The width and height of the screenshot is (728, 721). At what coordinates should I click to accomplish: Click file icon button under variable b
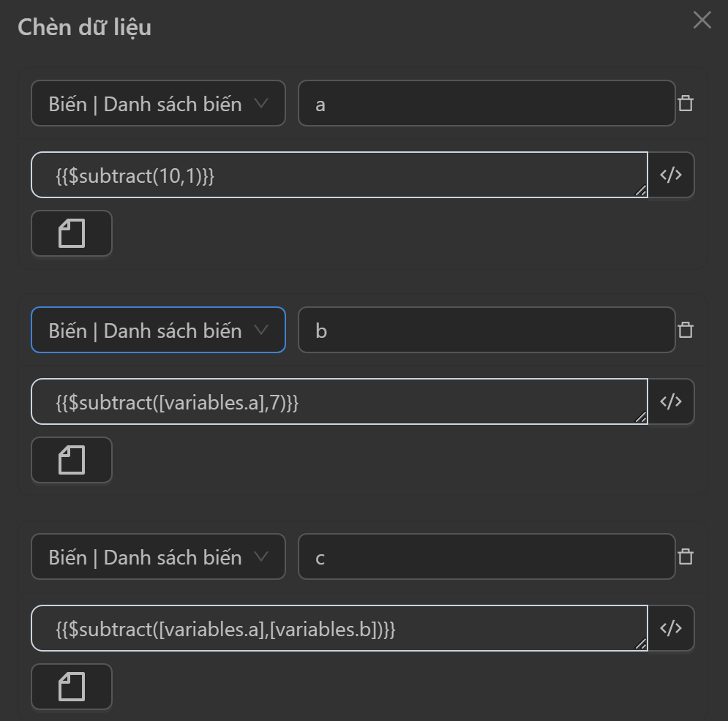[x=72, y=460]
